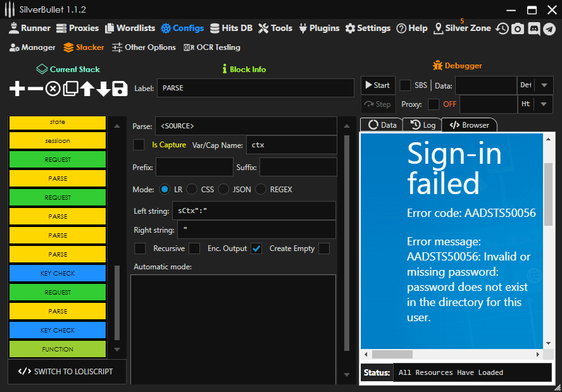Open the Runner section

point(29,28)
